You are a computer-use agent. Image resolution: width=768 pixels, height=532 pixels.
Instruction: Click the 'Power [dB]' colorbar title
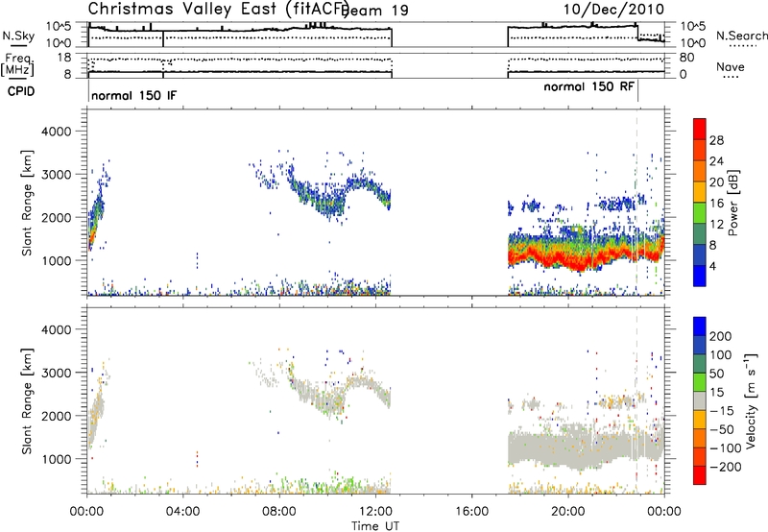[732, 203]
